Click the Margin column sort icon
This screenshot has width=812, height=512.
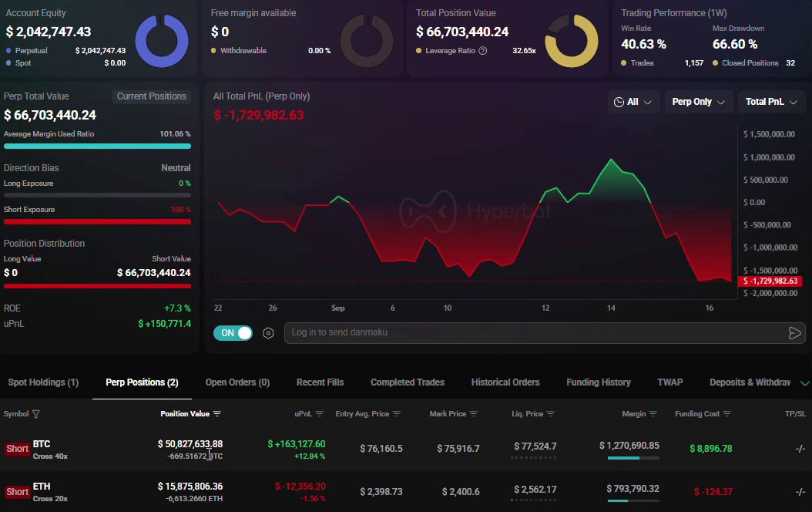(653, 413)
